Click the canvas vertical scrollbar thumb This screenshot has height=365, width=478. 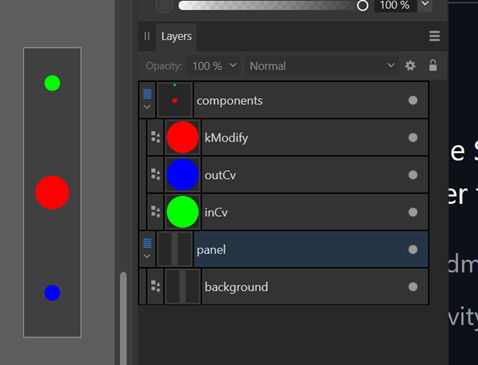tap(123, 318)
